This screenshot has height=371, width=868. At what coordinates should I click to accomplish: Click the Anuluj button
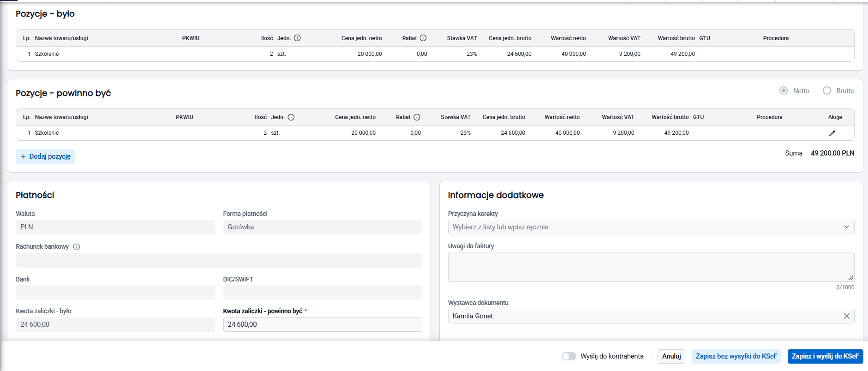(671, 356)
